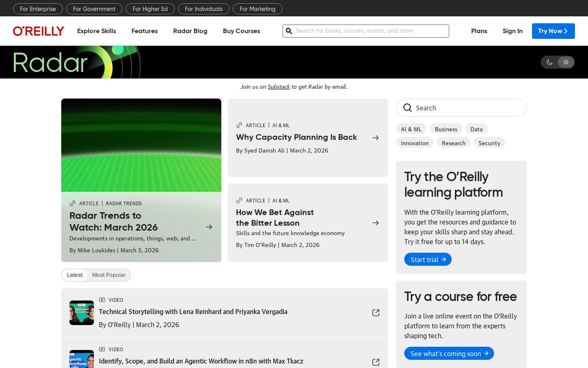Open external link icon for Technical Storytelling video
The image size is (588, 368).
[376, 313]
